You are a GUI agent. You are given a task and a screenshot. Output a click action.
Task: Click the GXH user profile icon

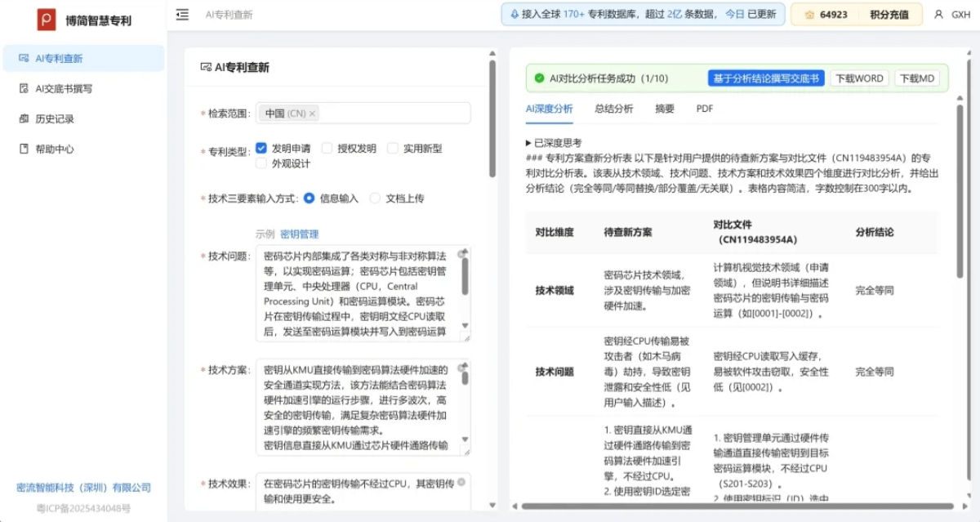(938, 15)
